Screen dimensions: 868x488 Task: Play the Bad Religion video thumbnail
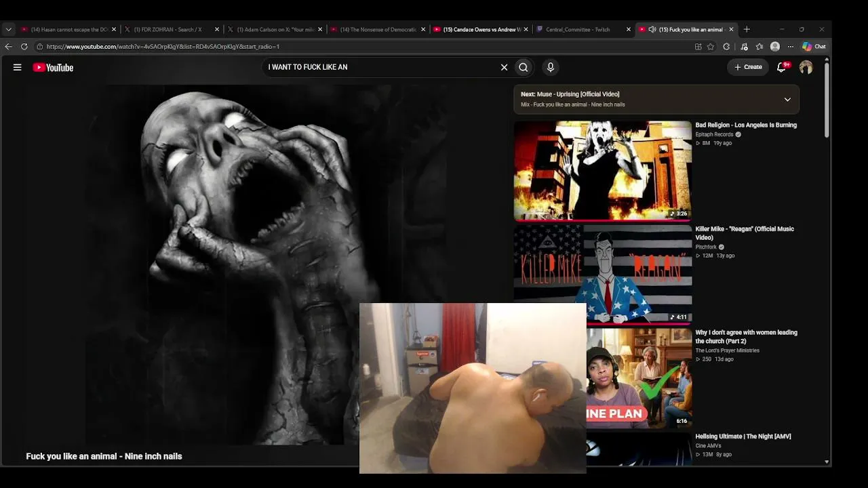click(603, 171)
